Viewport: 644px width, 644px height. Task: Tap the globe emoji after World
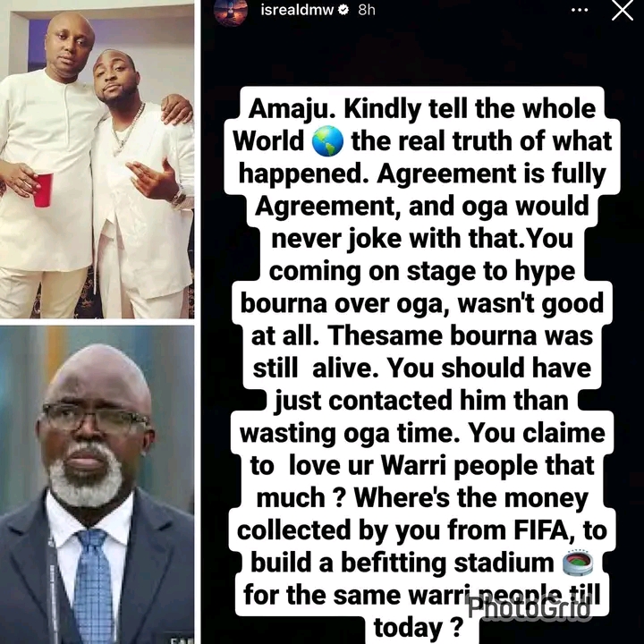tap(327, 141)
